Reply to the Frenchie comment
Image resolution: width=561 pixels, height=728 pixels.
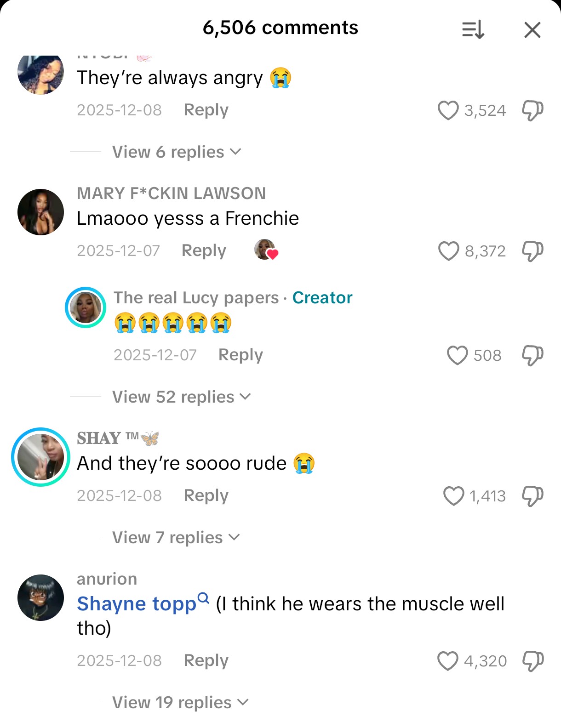tap(204, 251)
